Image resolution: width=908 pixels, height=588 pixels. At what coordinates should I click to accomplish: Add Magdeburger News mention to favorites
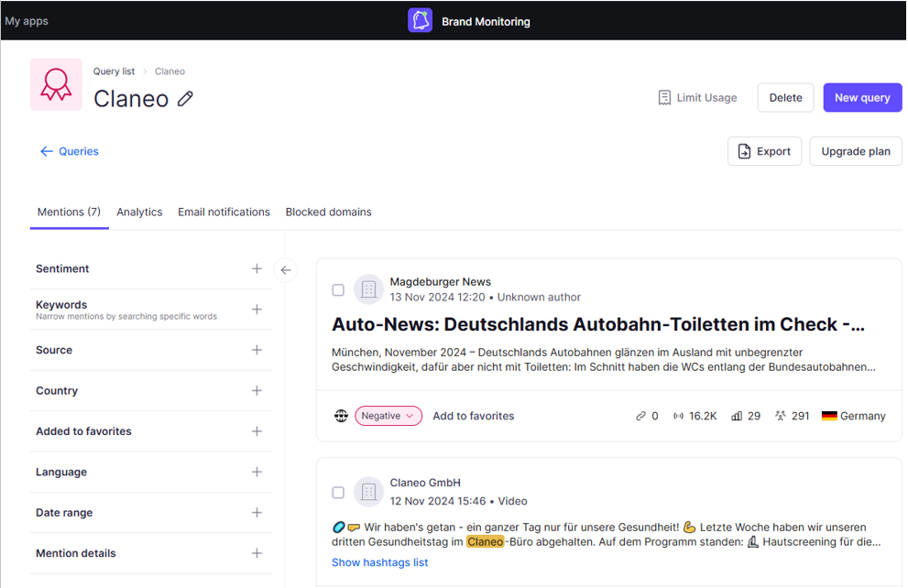pos(474,416)
